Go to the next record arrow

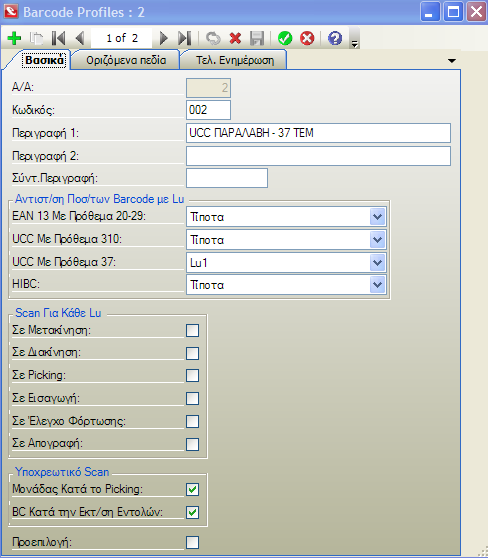(x=163, y=38)
